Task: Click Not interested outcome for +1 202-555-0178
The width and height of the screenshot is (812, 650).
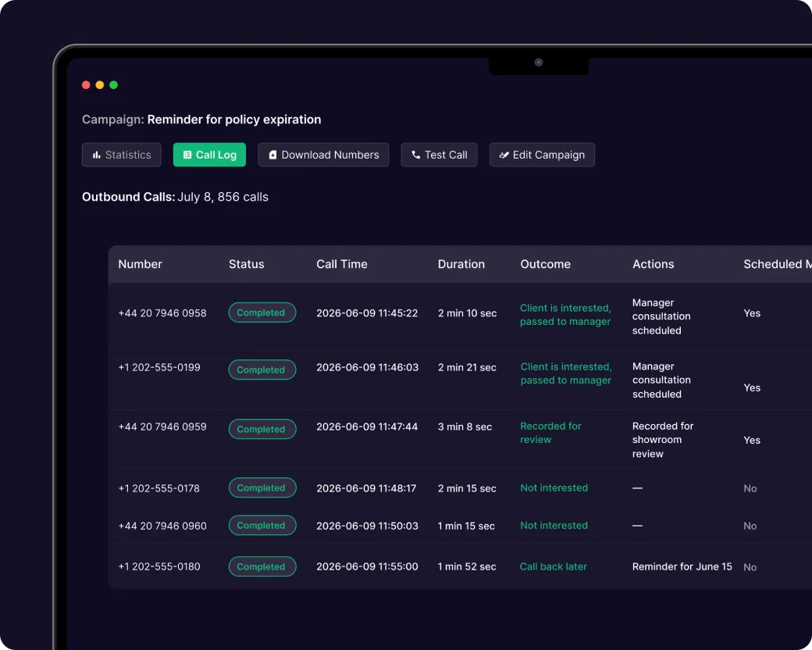Action: [554, 487]
